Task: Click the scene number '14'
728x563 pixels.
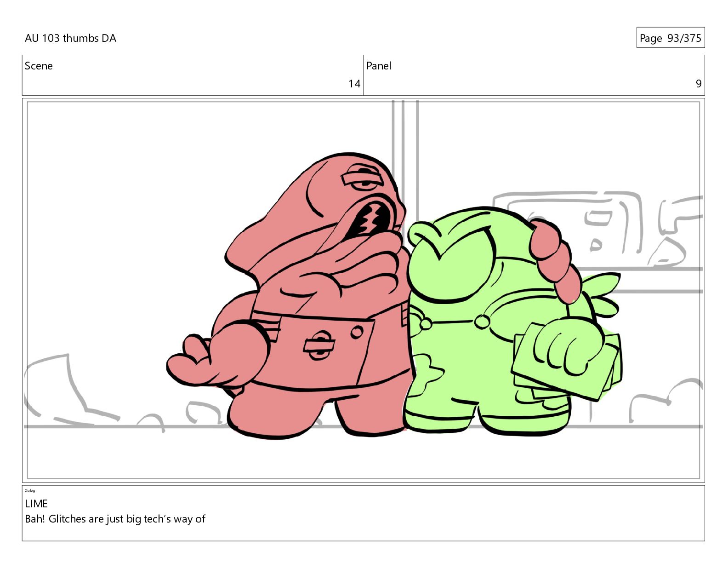Action: pos(354,84)
